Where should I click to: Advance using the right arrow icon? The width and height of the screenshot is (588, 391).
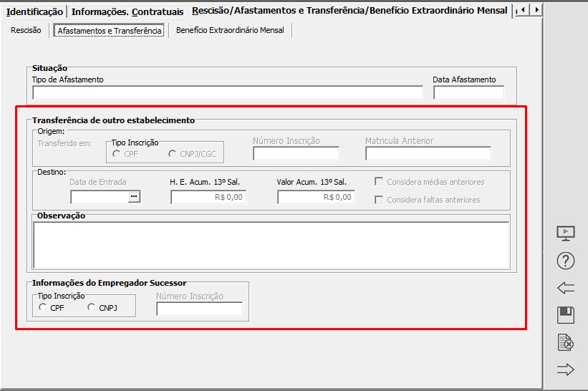pos(565,370)
